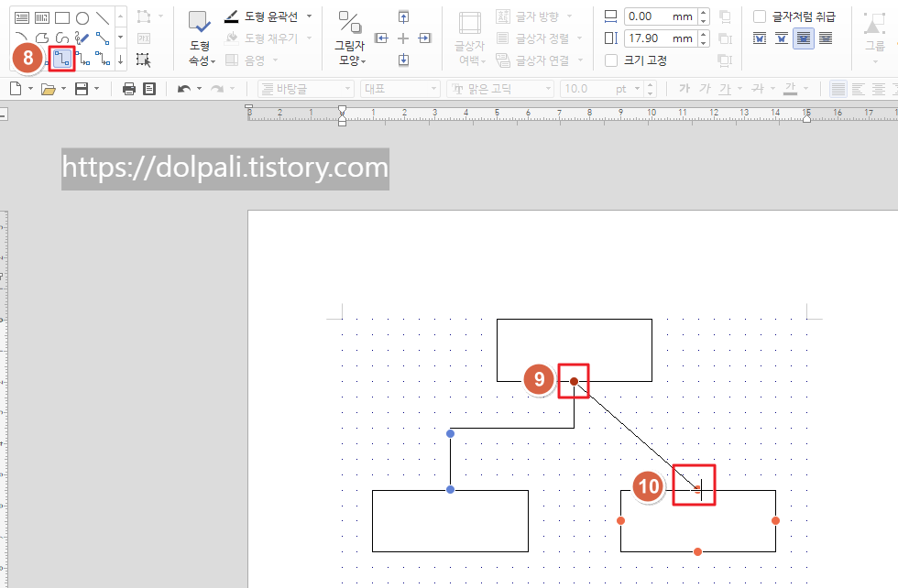Enable the 크기 고정 checkbox
Image resolution: width=898 pixels, height=588 pixels.
click(x=610, y=60)
